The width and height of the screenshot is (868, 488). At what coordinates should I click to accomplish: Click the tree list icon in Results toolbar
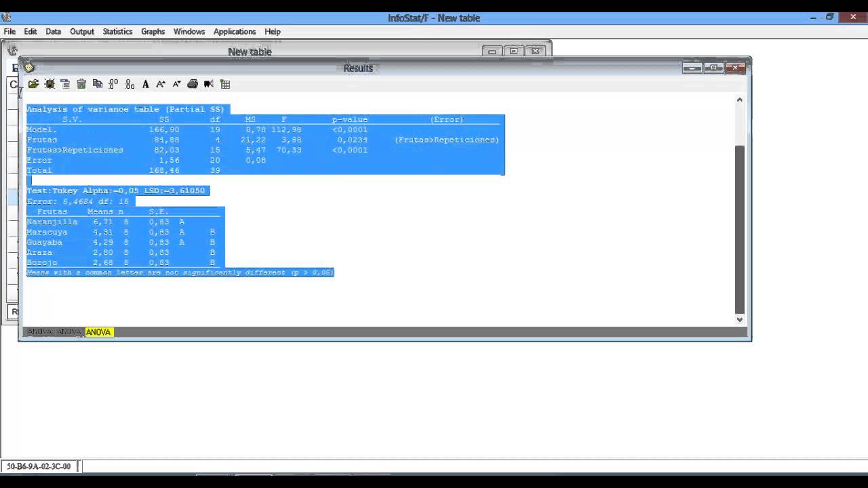point(65,84)
